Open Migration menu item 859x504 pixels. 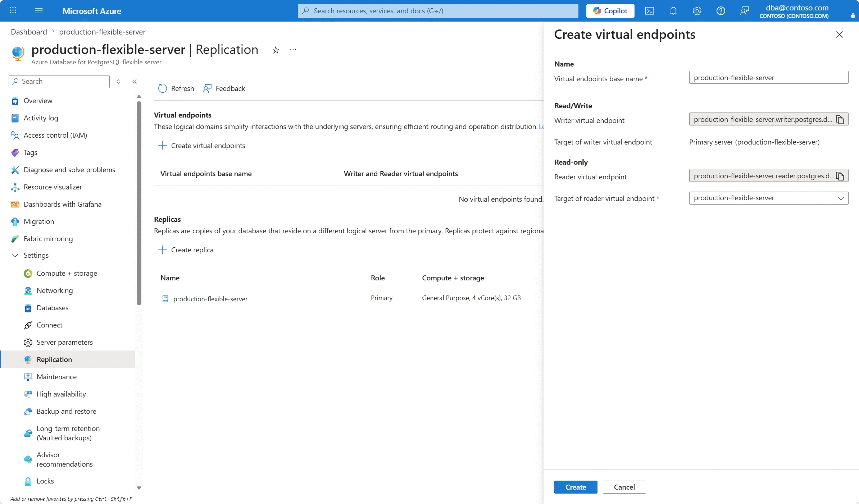39,221
